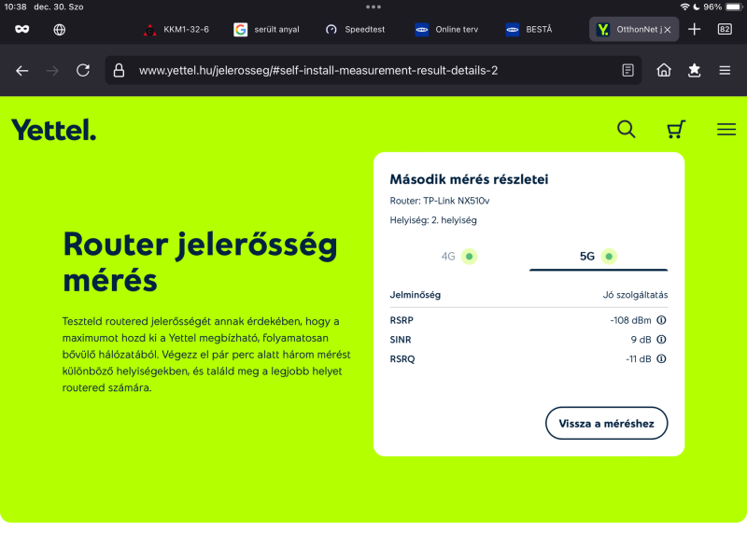The height and width of the screenshot is (560, 747).
Task: Open private browsing mask icon
Action: (x=21, y=30)
